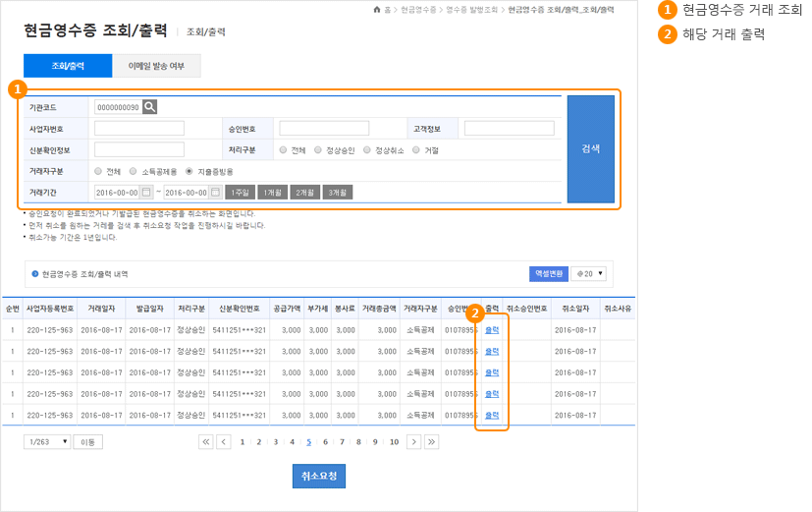Screen dimensions: 812x512
Task: Go to the next results page
Action: [413, 442]
